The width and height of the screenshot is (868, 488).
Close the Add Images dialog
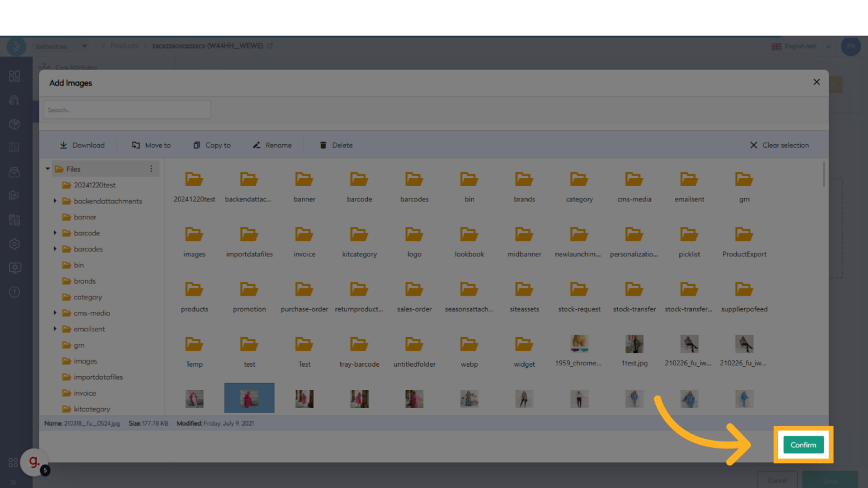tap(816, 82)
